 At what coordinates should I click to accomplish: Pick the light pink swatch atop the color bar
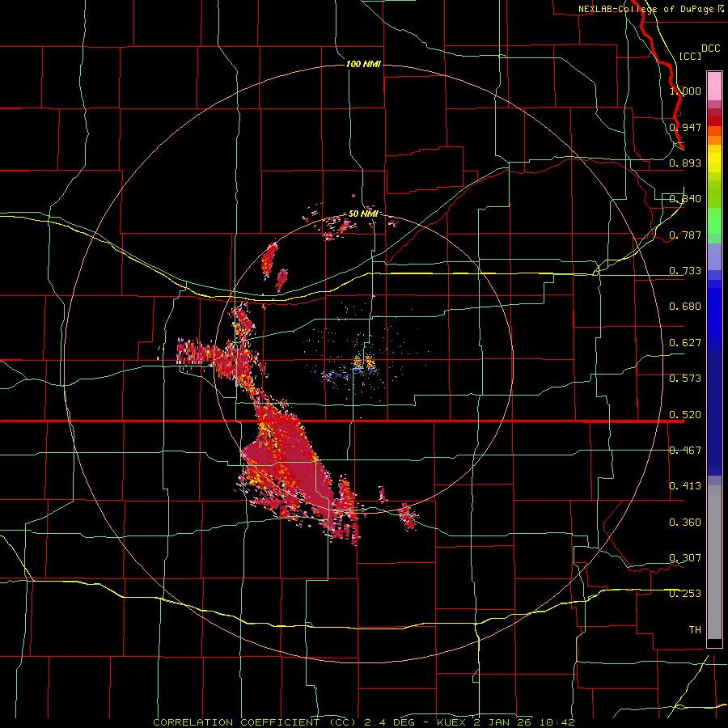point(714,87)
